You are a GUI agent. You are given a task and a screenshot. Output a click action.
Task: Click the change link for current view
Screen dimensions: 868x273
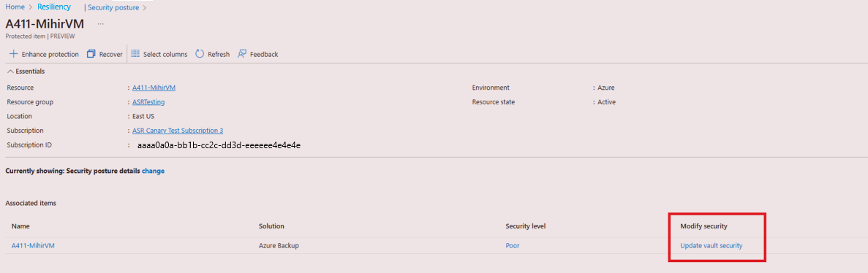coord(154,172)
